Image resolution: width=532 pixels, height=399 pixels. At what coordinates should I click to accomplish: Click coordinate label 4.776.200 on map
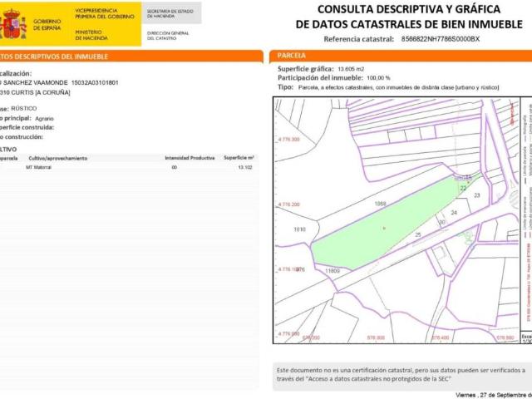coord(289,204)
